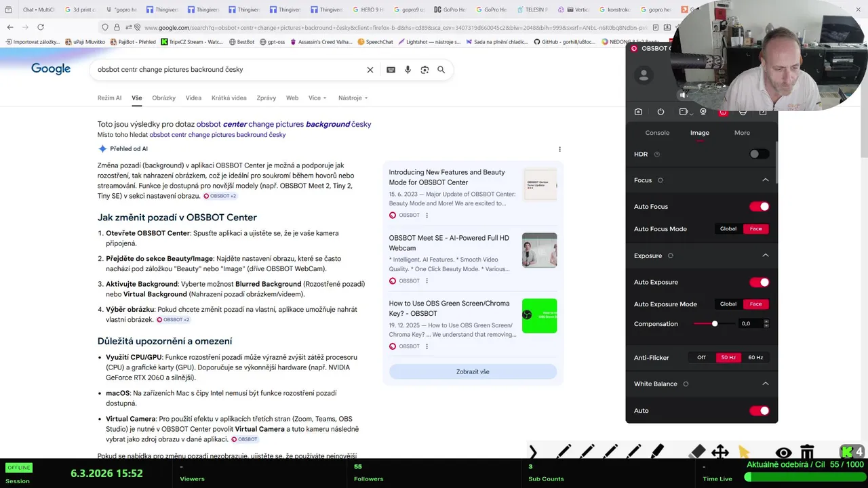Turn off White Balance Auto switch

759,411
